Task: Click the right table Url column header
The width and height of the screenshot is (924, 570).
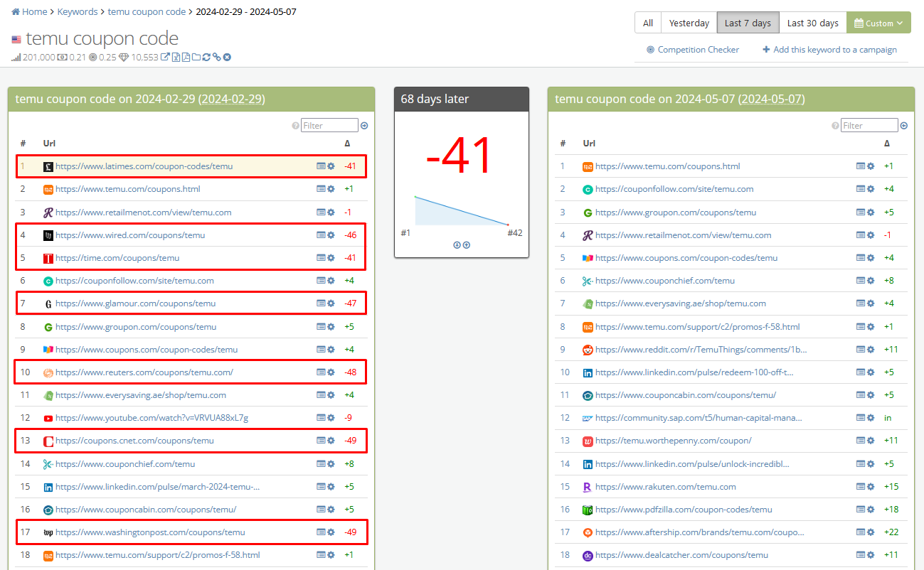Action: [x=588, y=144]
